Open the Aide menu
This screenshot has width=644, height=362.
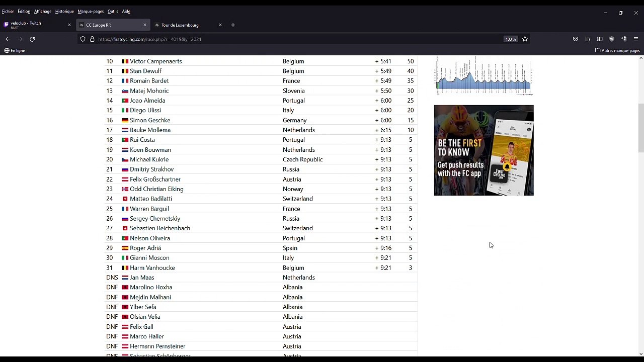pyautogui.click(x=126, y=11)
